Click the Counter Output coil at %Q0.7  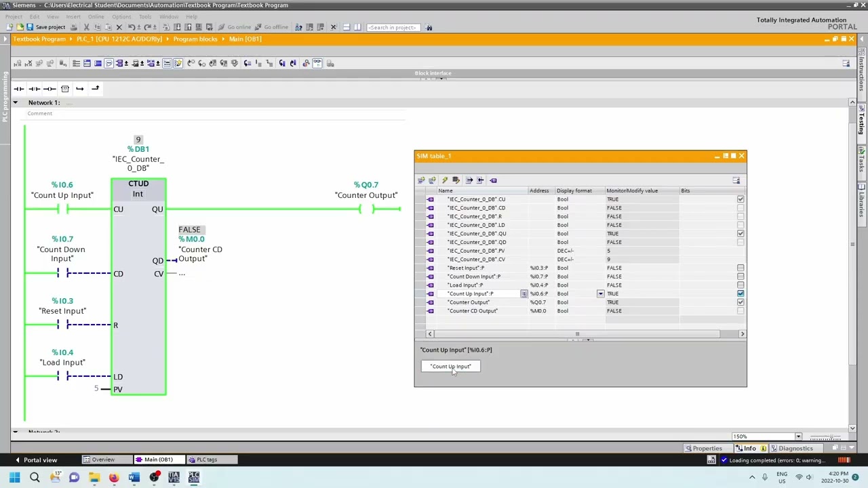tap(366, 209)
